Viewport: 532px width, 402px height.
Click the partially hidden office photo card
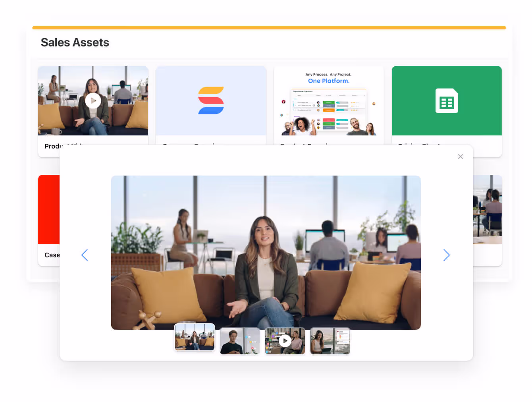[x=488, y=209]
